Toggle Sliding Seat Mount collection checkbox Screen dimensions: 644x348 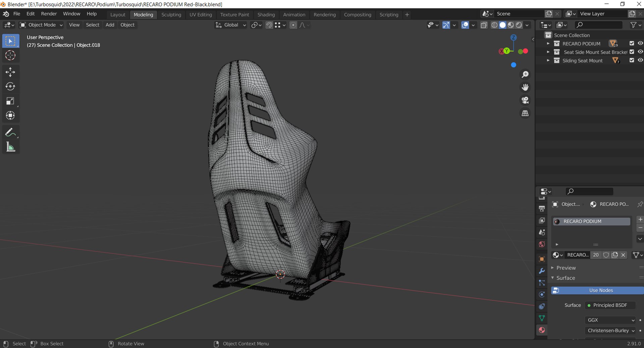[632, 60]
